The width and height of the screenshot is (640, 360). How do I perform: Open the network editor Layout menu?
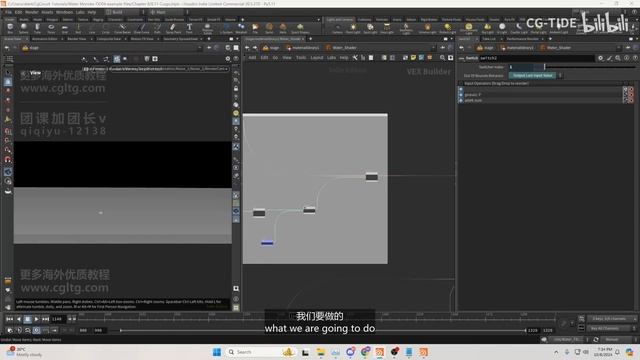tap(317, 58)
